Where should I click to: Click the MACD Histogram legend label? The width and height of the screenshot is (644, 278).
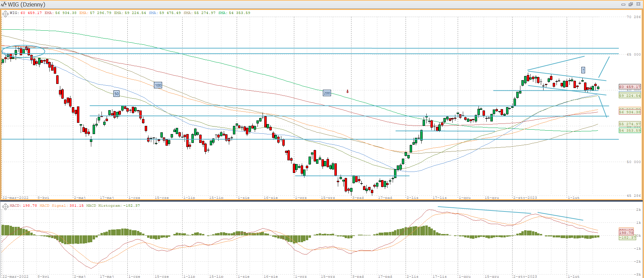pyautogui.click(x=104, y=206)
